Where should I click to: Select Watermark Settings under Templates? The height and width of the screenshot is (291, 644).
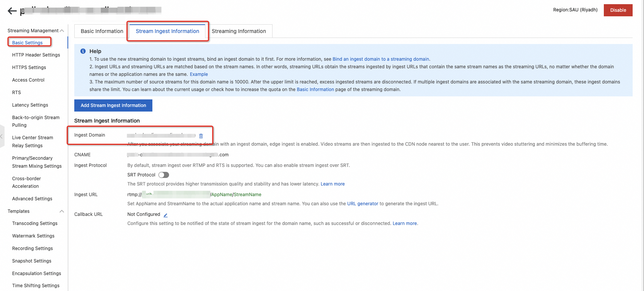click(33, 236)
